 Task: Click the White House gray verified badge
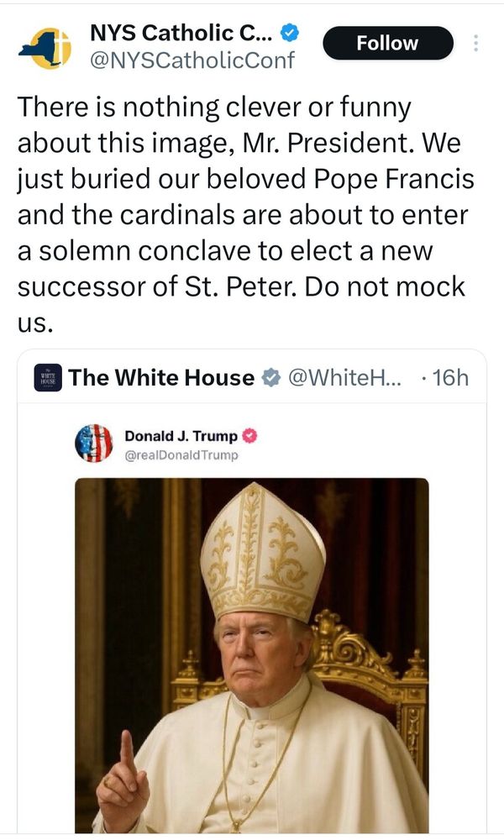click(271, 378)
